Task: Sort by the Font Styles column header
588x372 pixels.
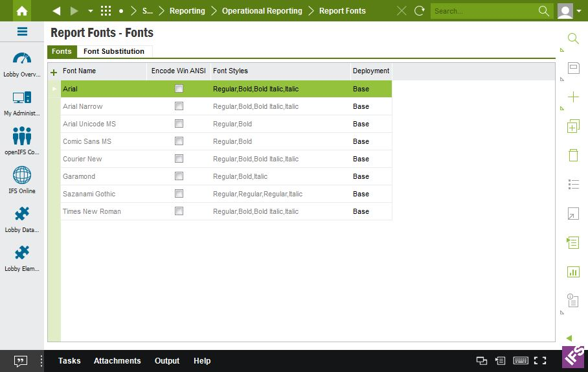Action: click(x=280, y=71)
